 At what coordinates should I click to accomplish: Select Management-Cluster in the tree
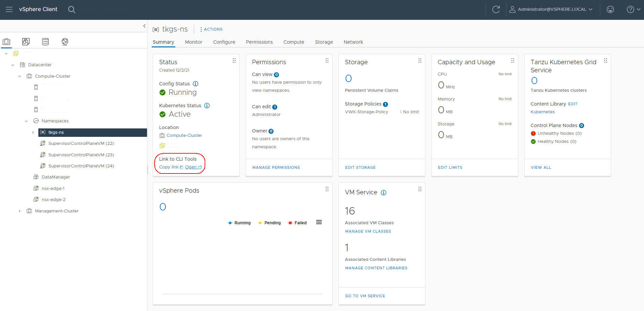[57, 211]
